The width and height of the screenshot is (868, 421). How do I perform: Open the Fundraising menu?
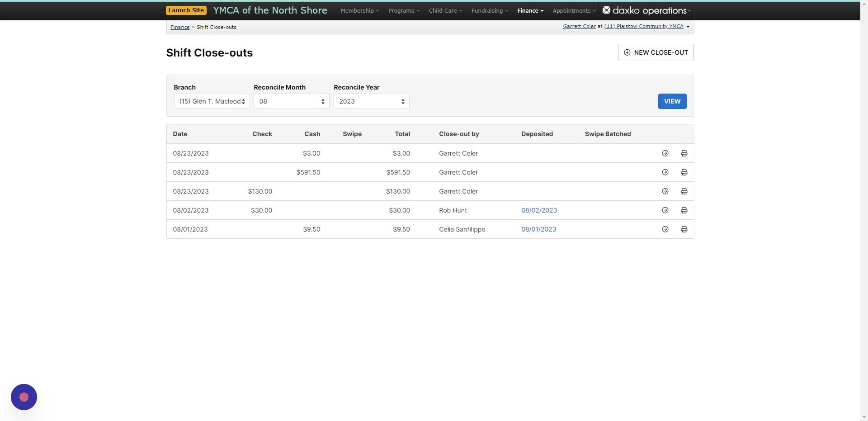coord(490,10)
